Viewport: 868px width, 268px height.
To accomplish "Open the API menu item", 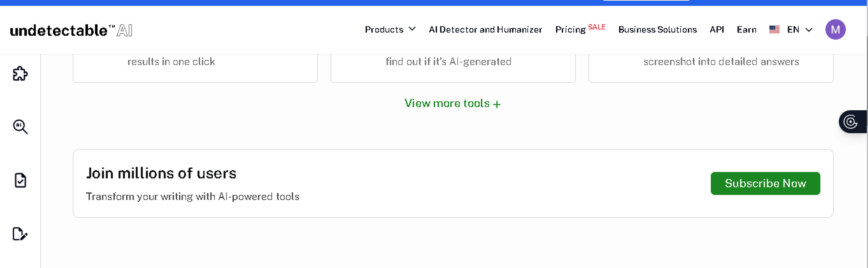I will [717, 30].
